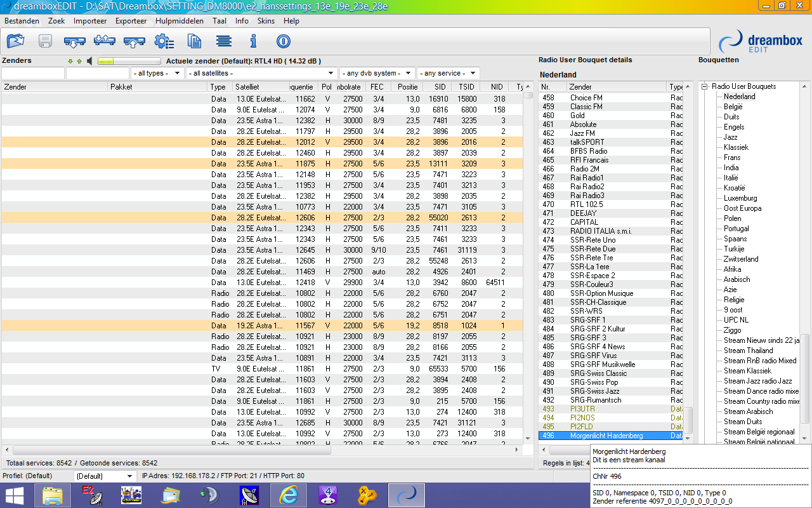Open the yellow X keys taskbar app
This screenshot has width=812, height=508.
367,495
